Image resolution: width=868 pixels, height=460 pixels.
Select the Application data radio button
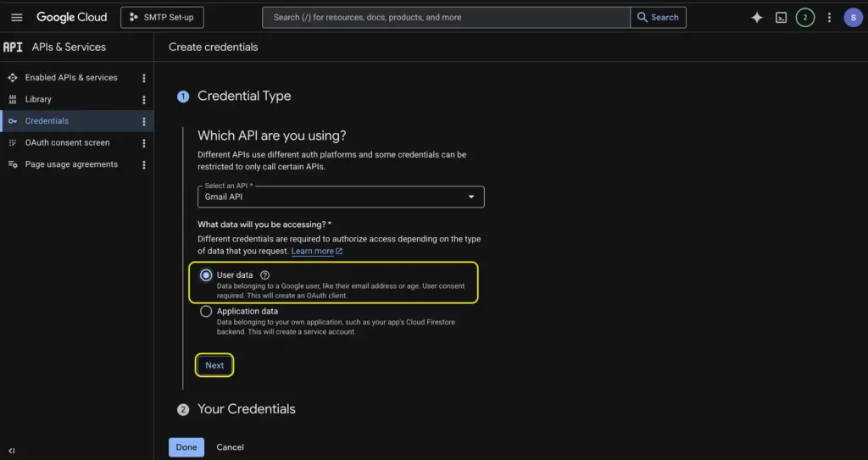click(x=206, y=311)
